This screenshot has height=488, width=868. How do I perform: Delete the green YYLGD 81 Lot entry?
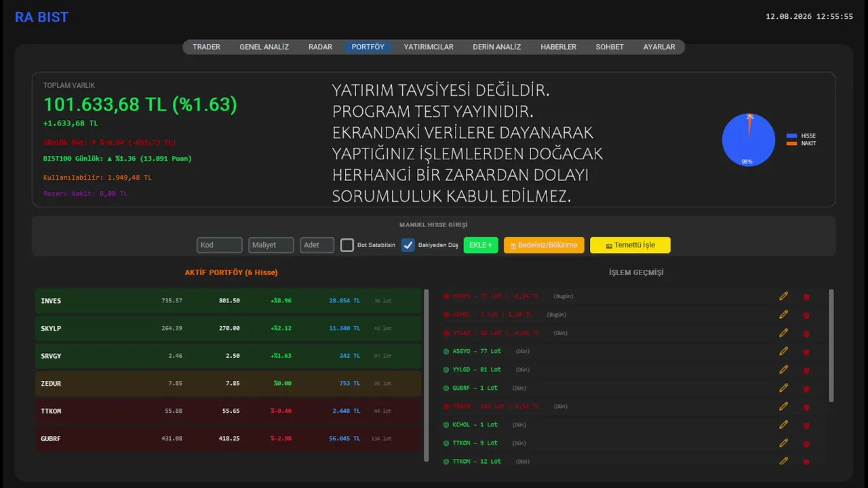[x=806, y=370]
